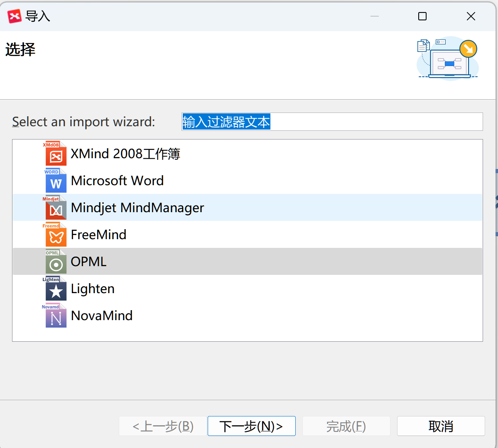Image resolution: width=498 pixels, height=448 pixels.
Task: Click the 完成(F) finish button
Action: click(x=346, y=426)
